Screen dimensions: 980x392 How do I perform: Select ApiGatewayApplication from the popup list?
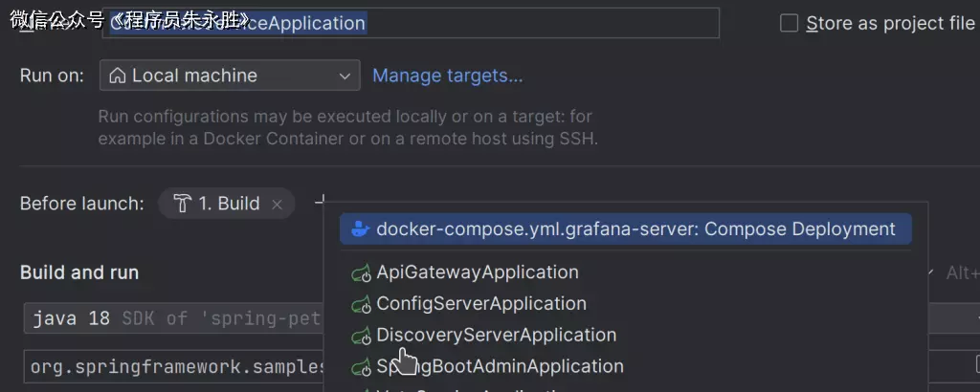[477, 272]
